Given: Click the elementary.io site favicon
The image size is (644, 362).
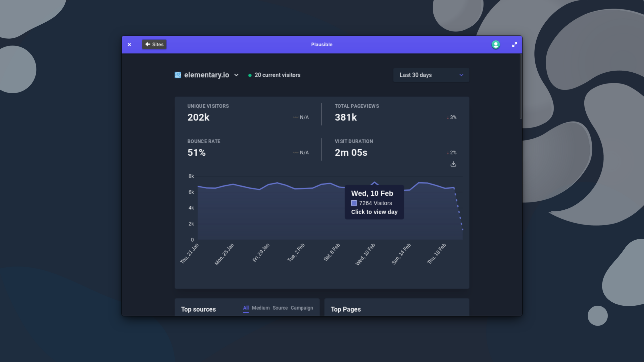Looking at the screenshot, I should pyautogui.click(x=178, y=75).
